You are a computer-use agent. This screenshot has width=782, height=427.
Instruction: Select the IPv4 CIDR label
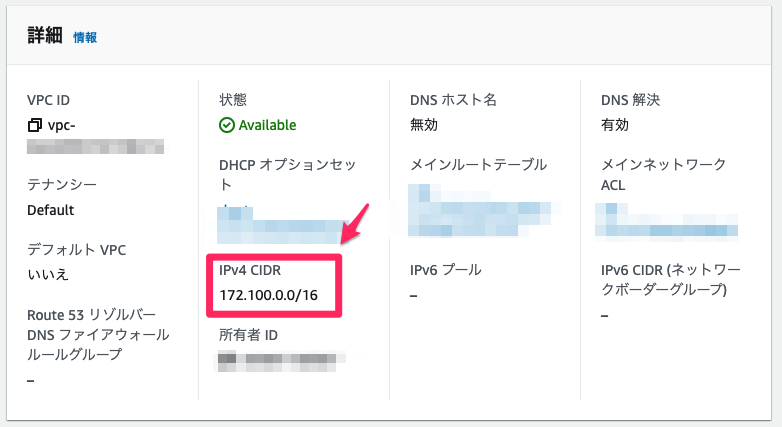[250, 270]
